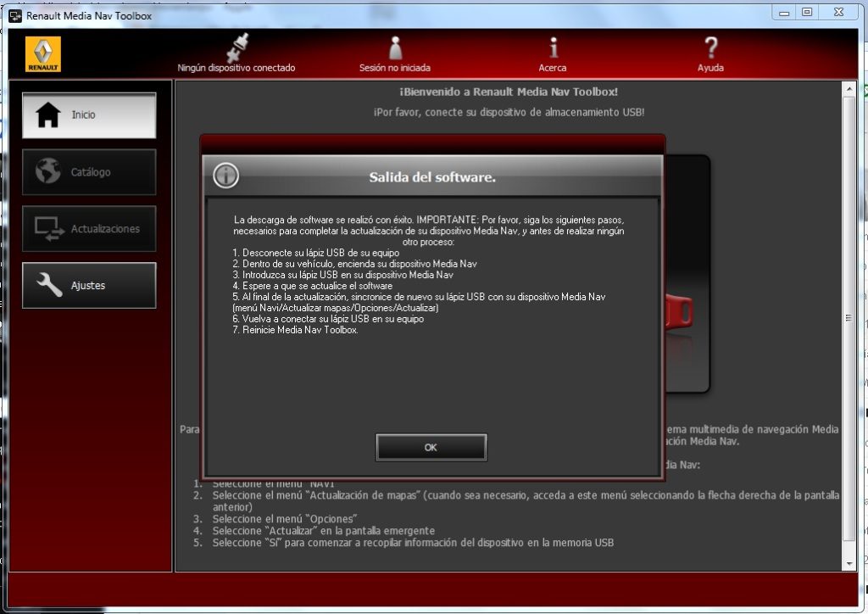Open the session login person icon

395,47
